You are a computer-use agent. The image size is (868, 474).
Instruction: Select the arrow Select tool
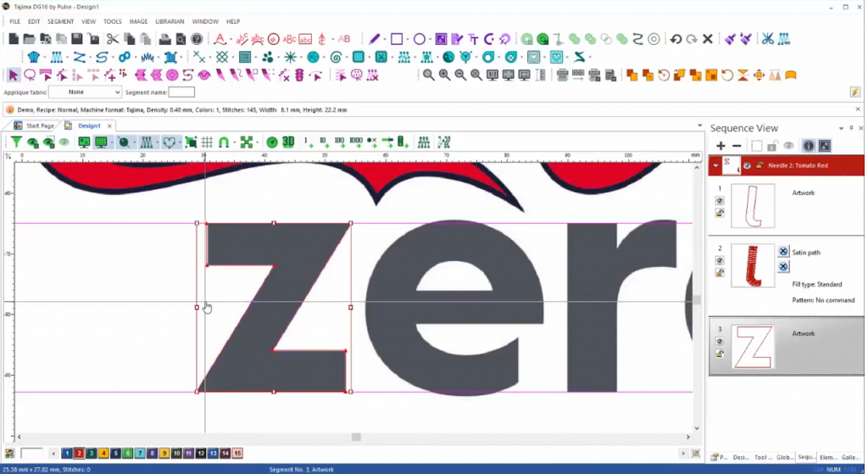tap(14, 75)
